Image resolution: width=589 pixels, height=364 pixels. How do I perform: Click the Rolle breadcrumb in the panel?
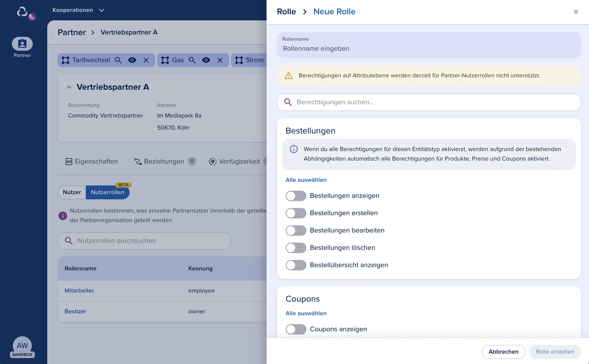pyautogui.click(x=286, y=12)
